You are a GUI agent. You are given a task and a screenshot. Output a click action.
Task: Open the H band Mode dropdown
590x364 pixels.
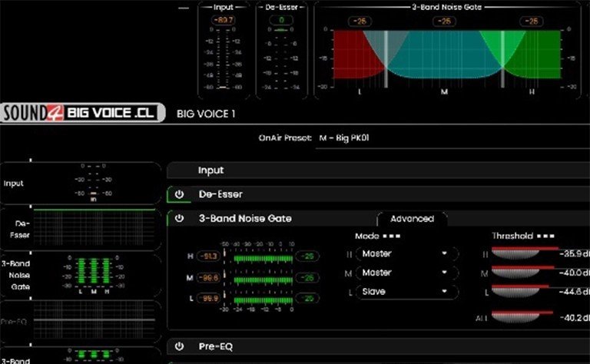[x=406, y=254]
